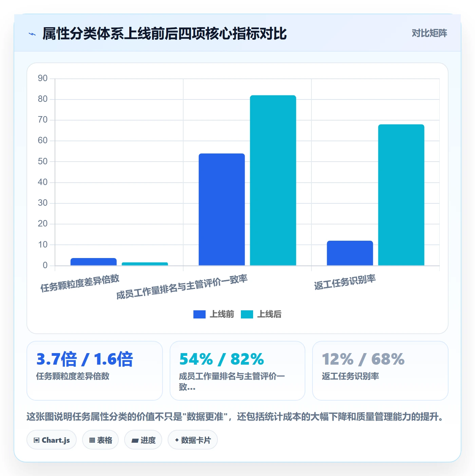Click the 数据卡片 tag chip

point(193,440)
